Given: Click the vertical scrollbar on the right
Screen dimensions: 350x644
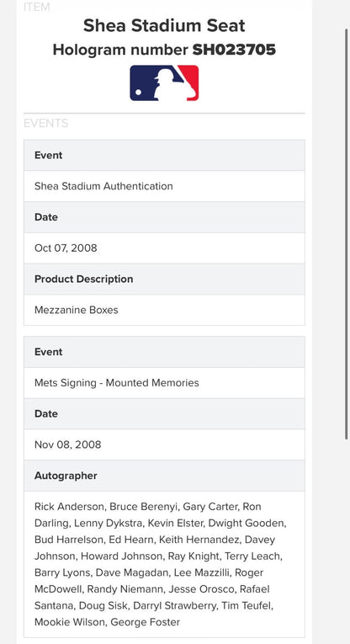Looking at the screenshot, I should pyautogui.click(x=347, y=234).
